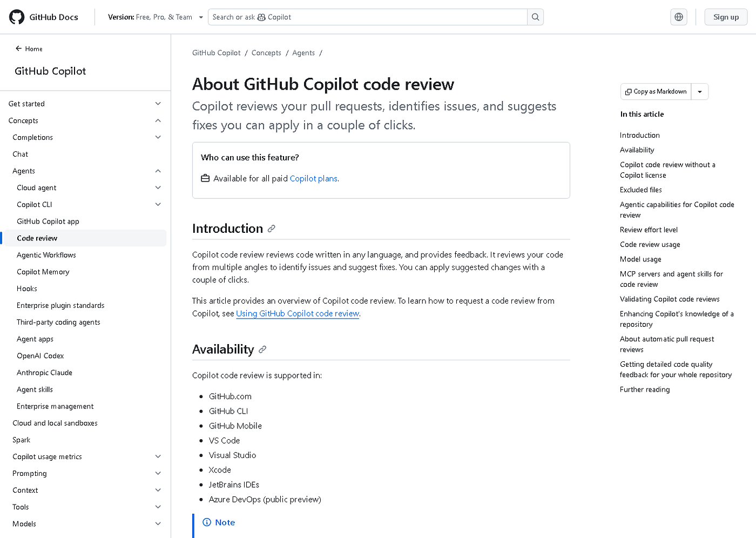Open the Copilot plans link
This screenshot has width=756, height=538.
pos(314,178)
